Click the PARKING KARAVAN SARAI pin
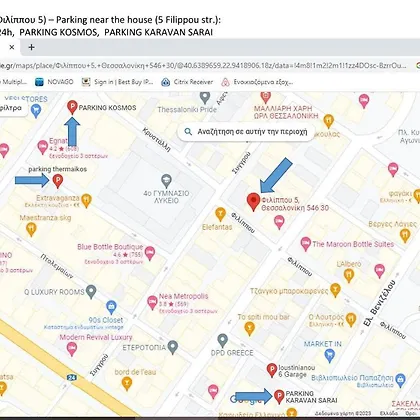Image resolution: width=420 pixels, height=420 pixels. pyautogui.click(x=279, y=397)
